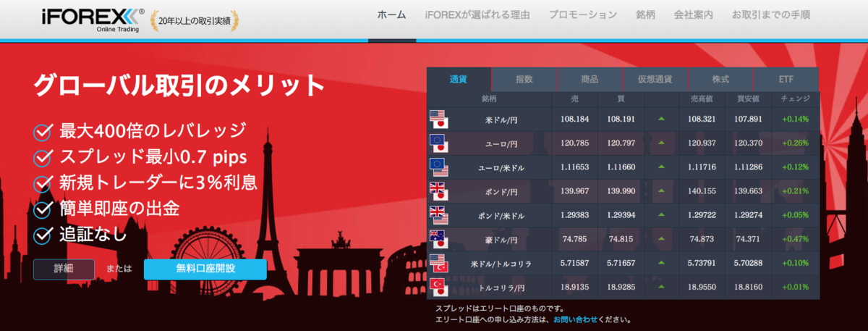Click the low value 18.8160

point(750,288)
